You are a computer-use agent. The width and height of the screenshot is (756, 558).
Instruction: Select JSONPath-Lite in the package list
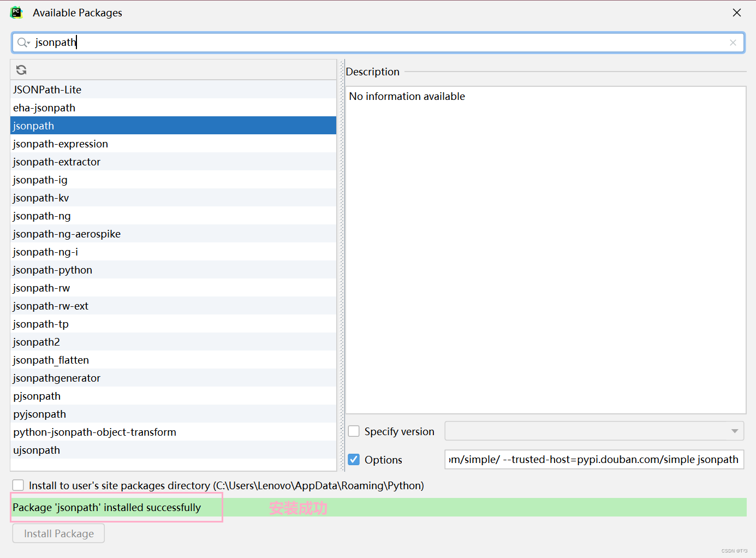click(x=173, y=90)
